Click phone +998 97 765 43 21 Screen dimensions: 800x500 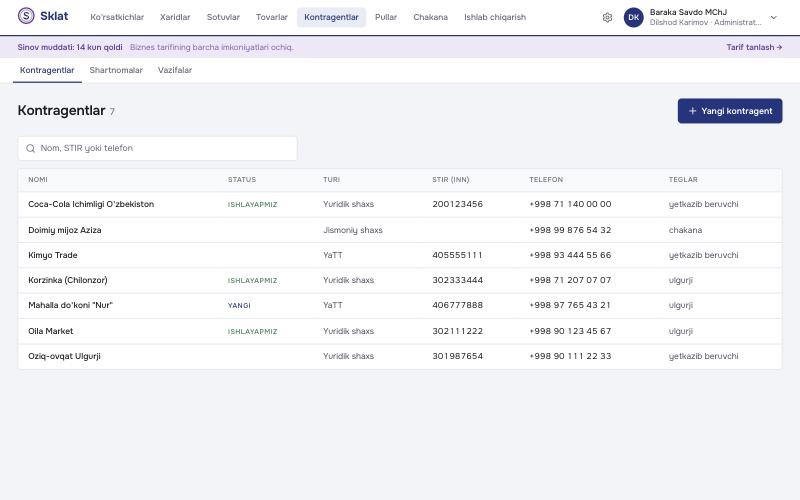[x=570, y=305]
